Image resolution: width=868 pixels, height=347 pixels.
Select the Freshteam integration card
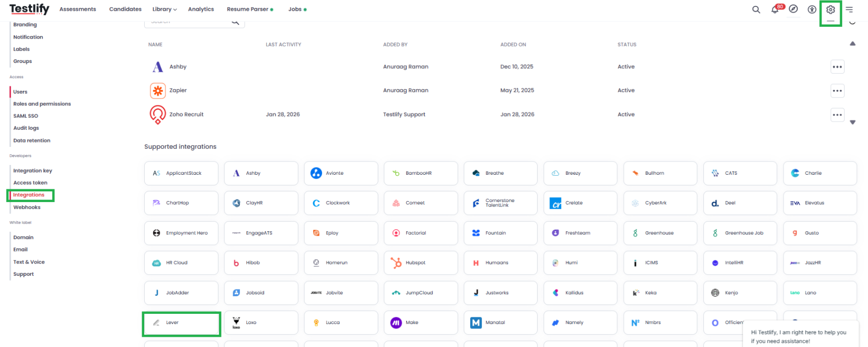click(x=580, y=233)
